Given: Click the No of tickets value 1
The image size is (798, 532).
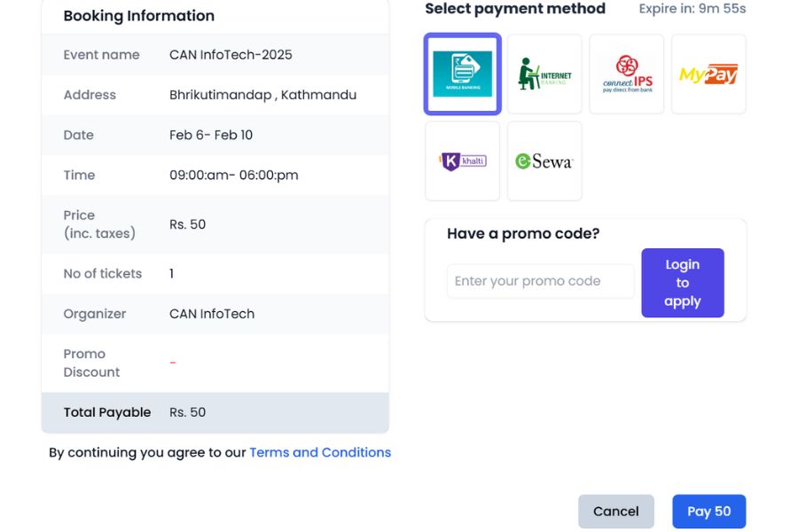Looking at the screenshot, I should (171, 274).
